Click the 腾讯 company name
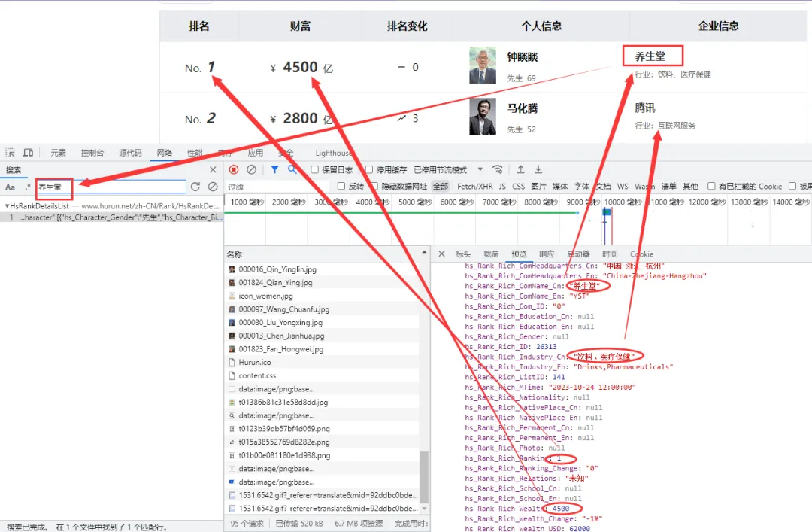 point(645,108)
